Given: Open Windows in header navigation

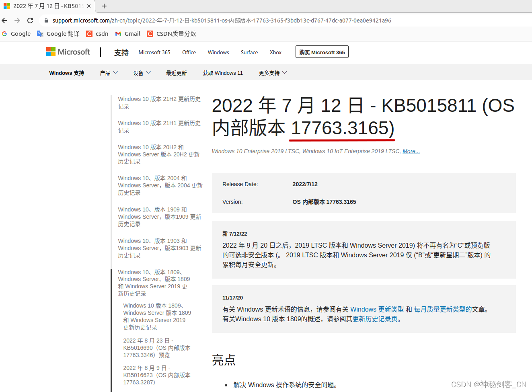Looking at the screenshot, I should [218, 52].
